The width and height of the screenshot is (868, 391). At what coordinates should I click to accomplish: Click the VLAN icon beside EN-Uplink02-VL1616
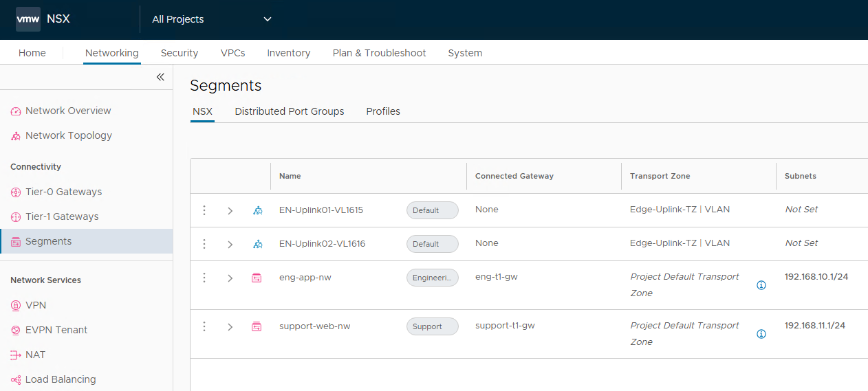tap(257, 244)
